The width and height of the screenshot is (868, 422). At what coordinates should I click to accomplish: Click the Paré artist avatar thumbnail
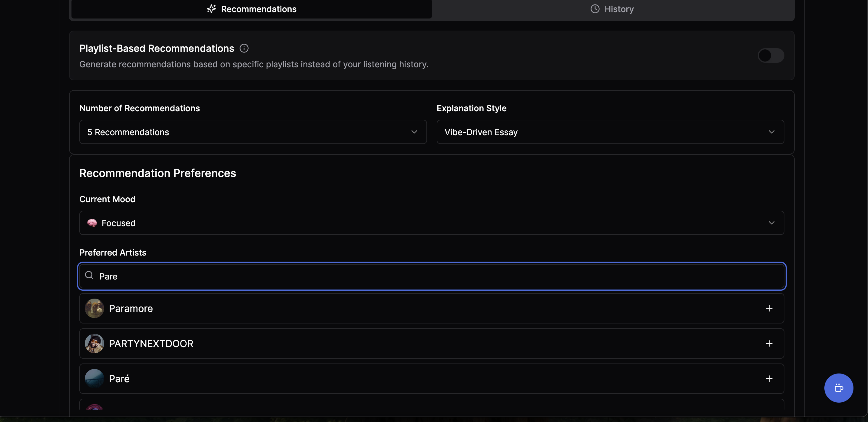94,378
